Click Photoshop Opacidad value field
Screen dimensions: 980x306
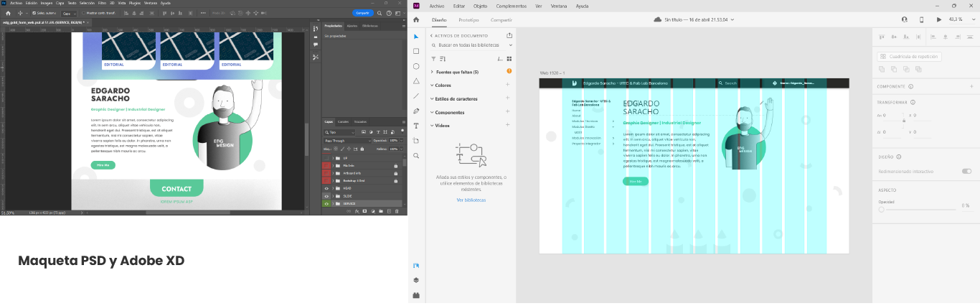pyautogui.click(x=394, y=141)
